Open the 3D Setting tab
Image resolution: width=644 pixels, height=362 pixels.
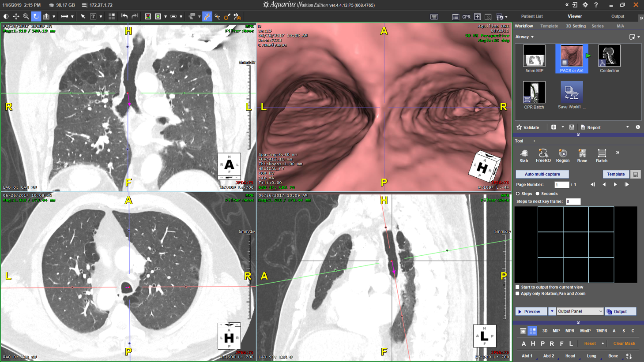pos(576,26)
